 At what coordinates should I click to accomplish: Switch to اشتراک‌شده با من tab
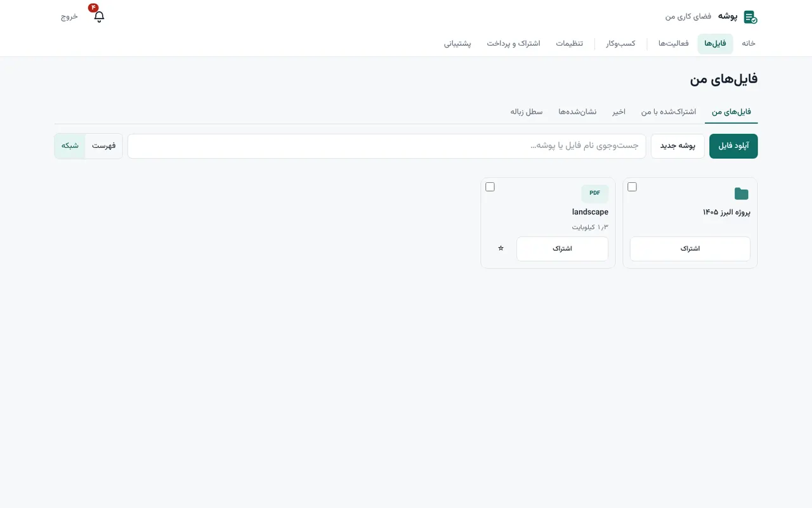pyautogui.click(x=669, y=112)
